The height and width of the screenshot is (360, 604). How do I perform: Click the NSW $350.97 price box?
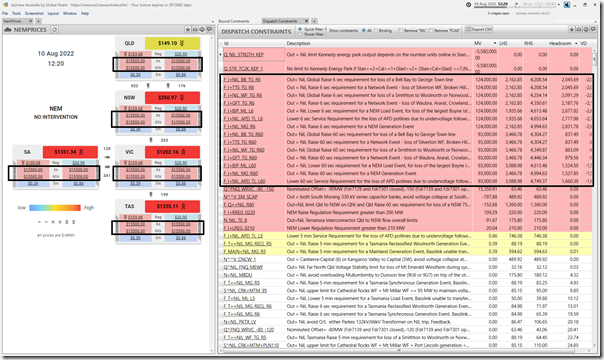[x=172, y=98]
